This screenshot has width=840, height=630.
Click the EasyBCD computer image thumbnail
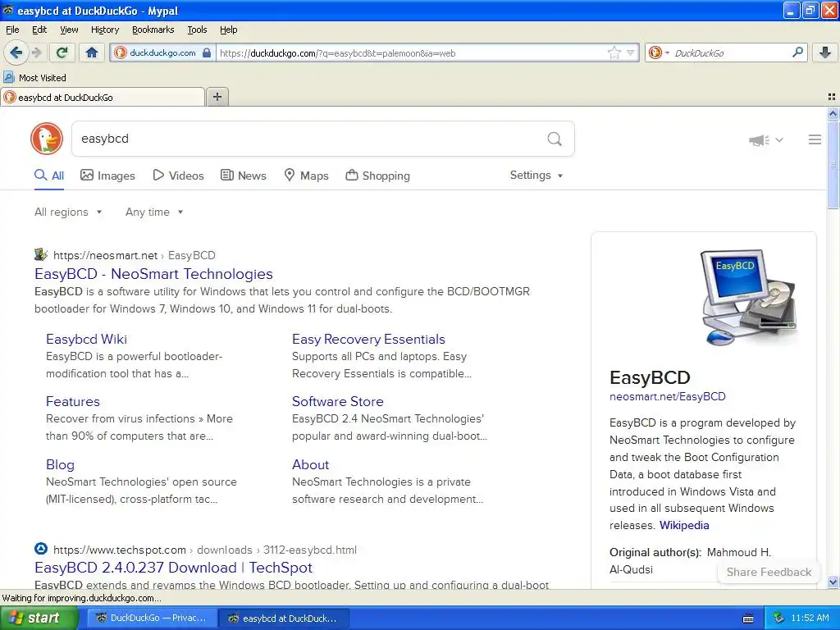[x=749, y=297]
